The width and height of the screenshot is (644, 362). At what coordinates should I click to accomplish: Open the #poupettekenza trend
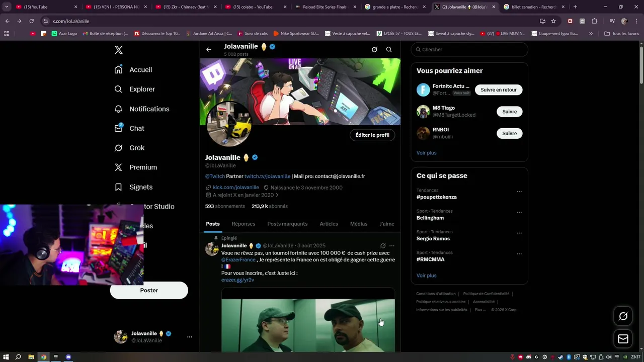click(x=436, y=197)
